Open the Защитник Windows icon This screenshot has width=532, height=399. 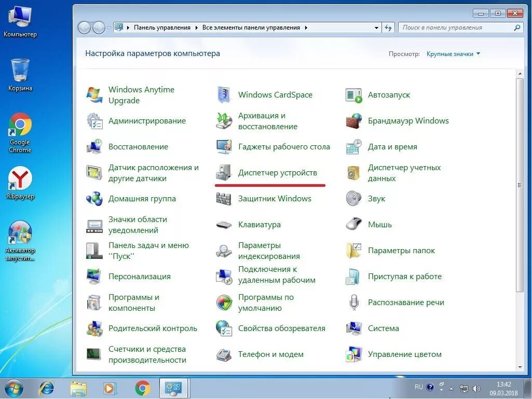point(224,199)
